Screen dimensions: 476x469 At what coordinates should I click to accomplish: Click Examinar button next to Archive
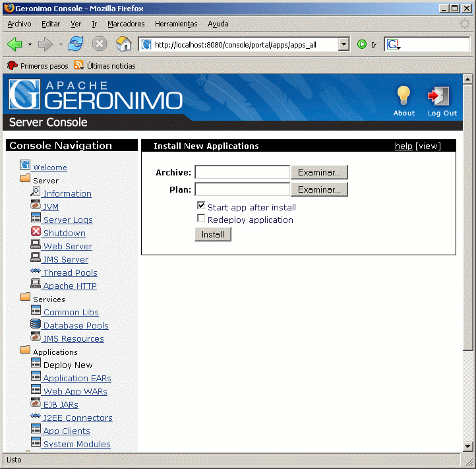pyautogui.click(x=319, y=172)
